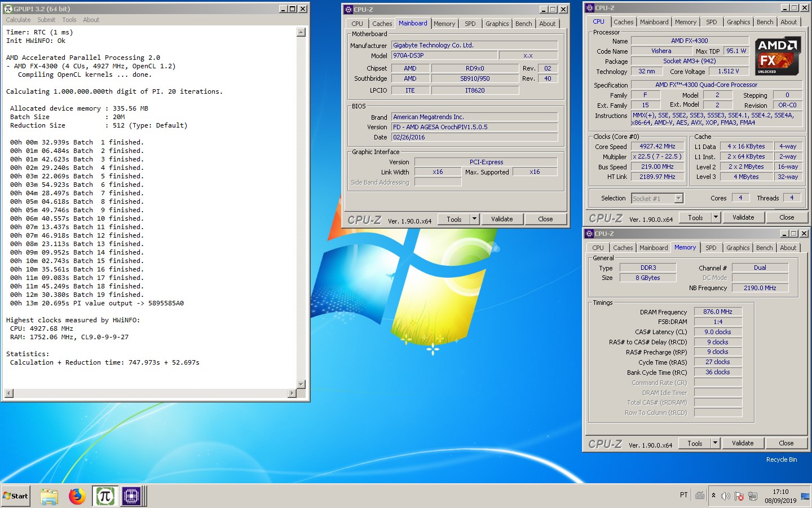Screen dimensions: 812x508
Task: Open the Tools menu in GPUPI
Action: point(69,20)
